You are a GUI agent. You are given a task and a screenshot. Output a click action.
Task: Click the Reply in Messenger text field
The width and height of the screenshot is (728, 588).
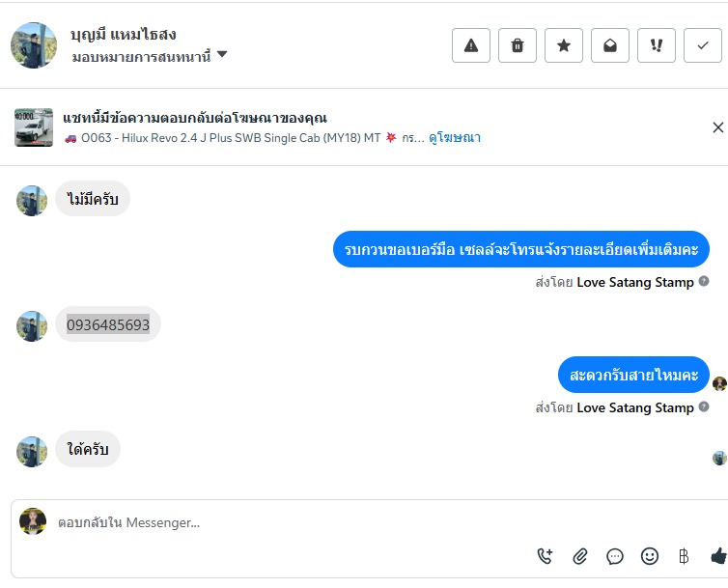point(290,522)
